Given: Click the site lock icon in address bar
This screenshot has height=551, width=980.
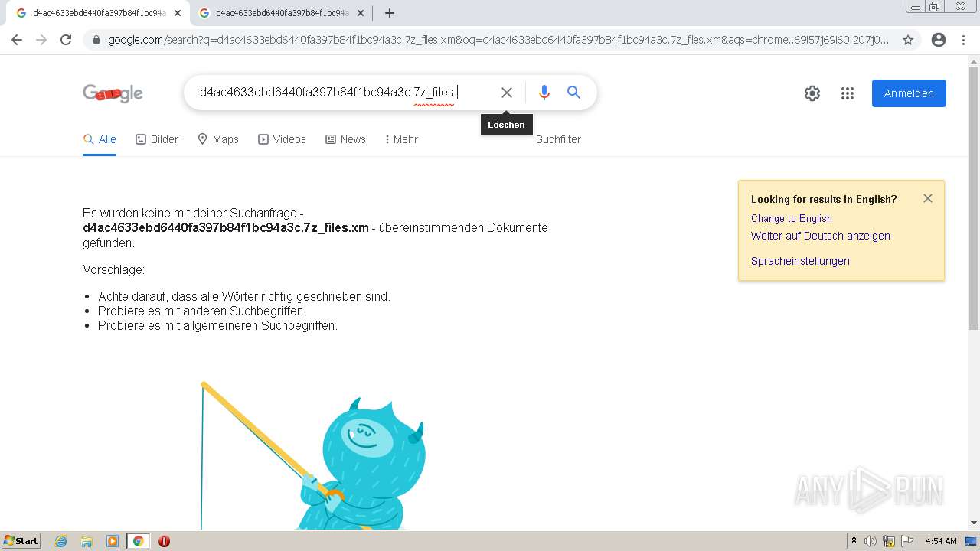Looking at the screenshot, I should 96,40.
